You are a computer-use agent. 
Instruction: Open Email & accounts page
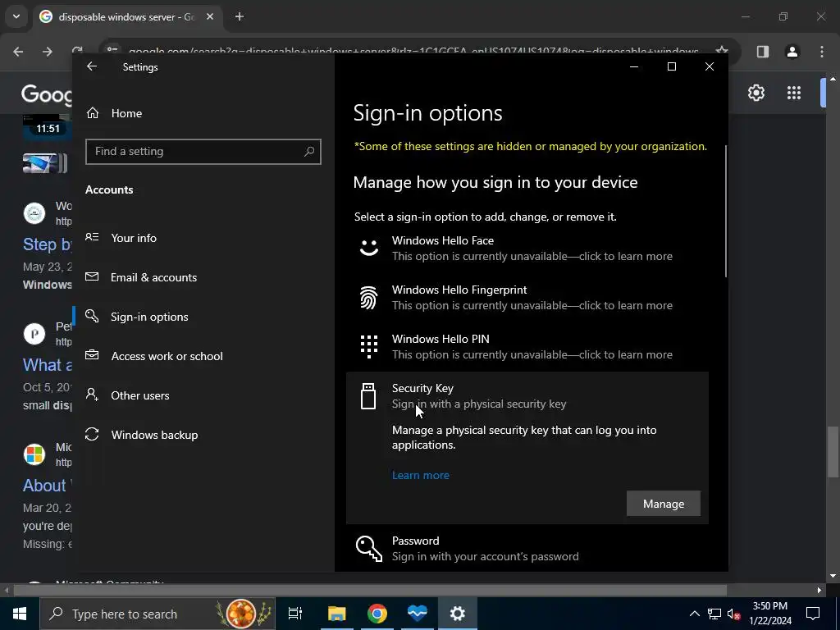pos(203,277)
